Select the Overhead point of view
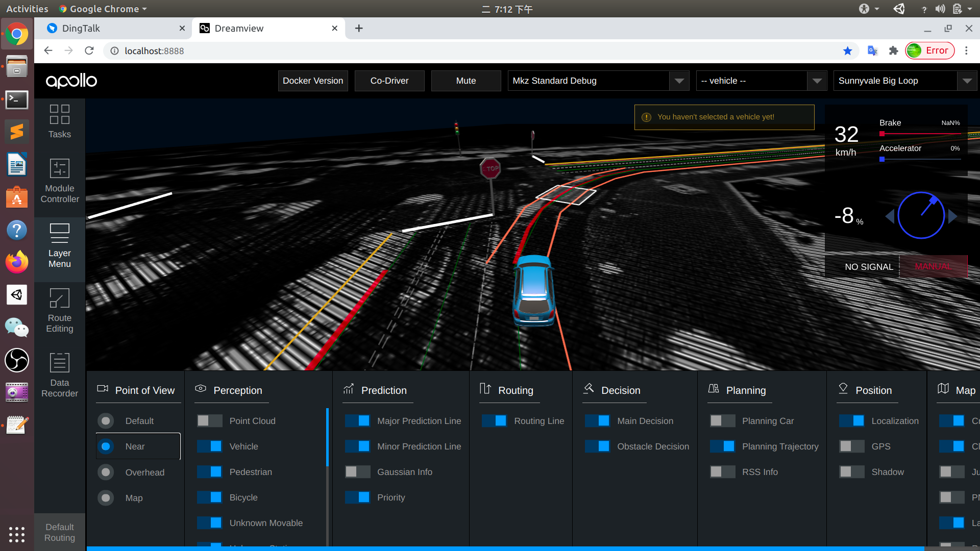The height and width of the screenshot is (551, 980). [x=106, y=472]
